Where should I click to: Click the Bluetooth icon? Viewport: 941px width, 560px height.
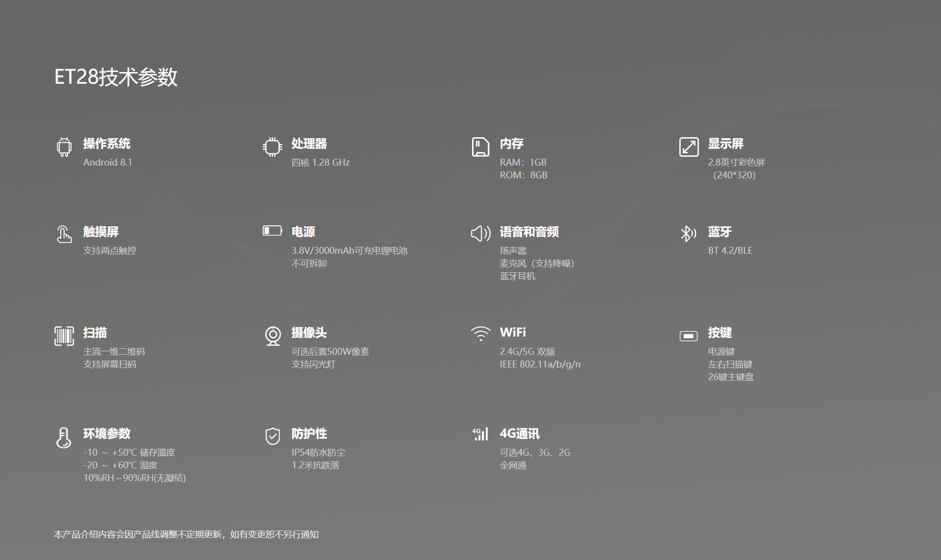[x=688, y=234]
